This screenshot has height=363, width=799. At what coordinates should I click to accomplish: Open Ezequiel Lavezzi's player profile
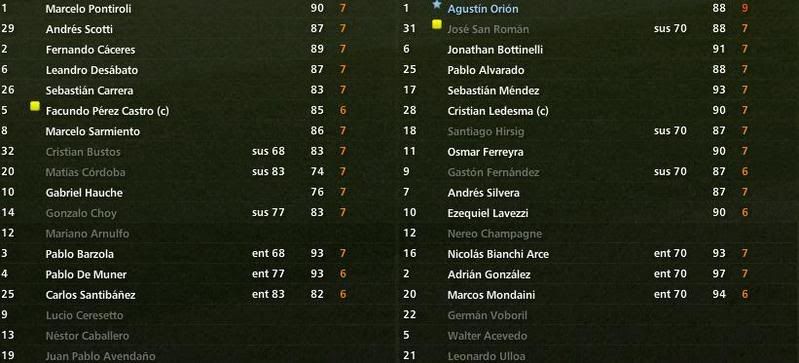pyautogui.click(x=488, y=213)
